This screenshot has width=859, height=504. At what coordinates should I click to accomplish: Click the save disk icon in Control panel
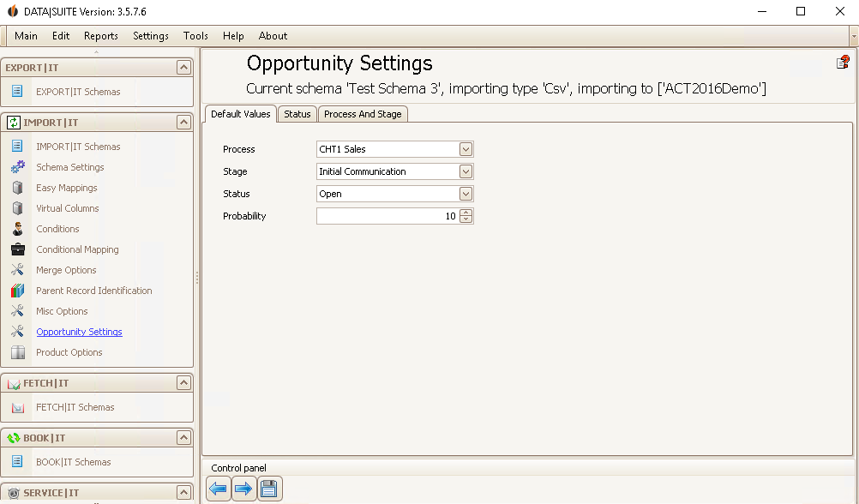269,488
